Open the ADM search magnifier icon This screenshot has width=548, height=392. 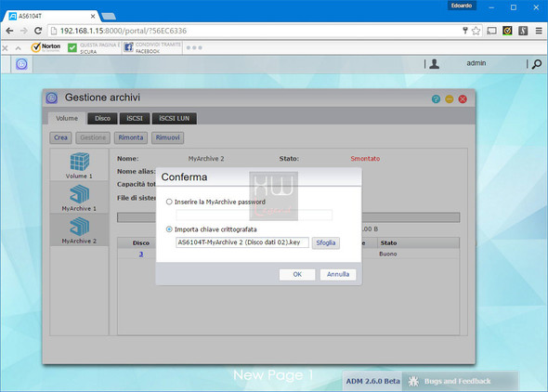tap(537, 64)
